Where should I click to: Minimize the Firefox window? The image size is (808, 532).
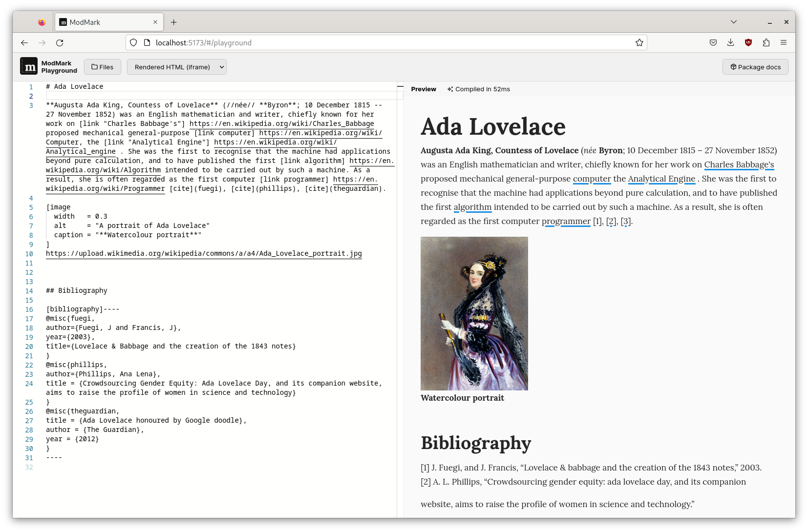(x=770, y=22)
